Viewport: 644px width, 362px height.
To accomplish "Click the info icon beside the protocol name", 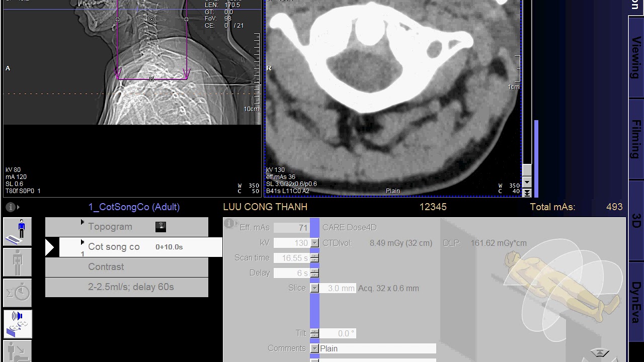I will pos(12,207).
